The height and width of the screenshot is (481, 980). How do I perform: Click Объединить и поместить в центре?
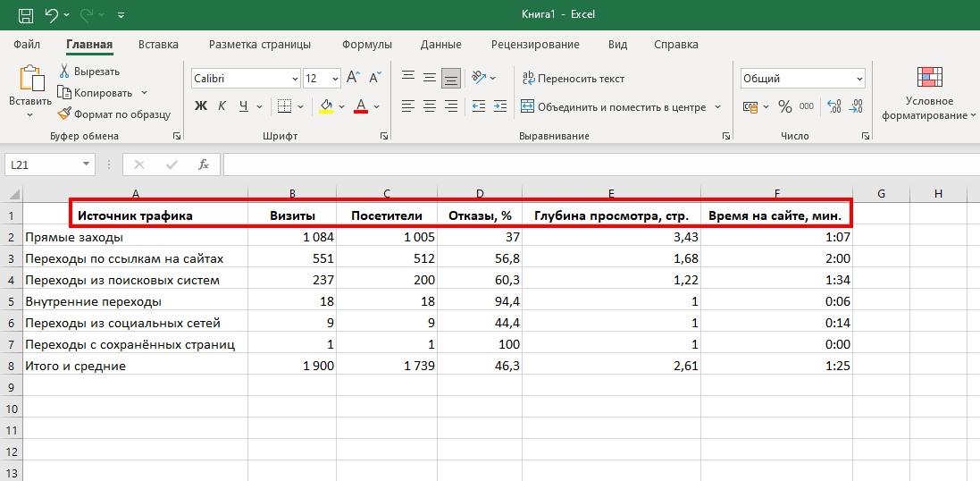coord(615,107)
